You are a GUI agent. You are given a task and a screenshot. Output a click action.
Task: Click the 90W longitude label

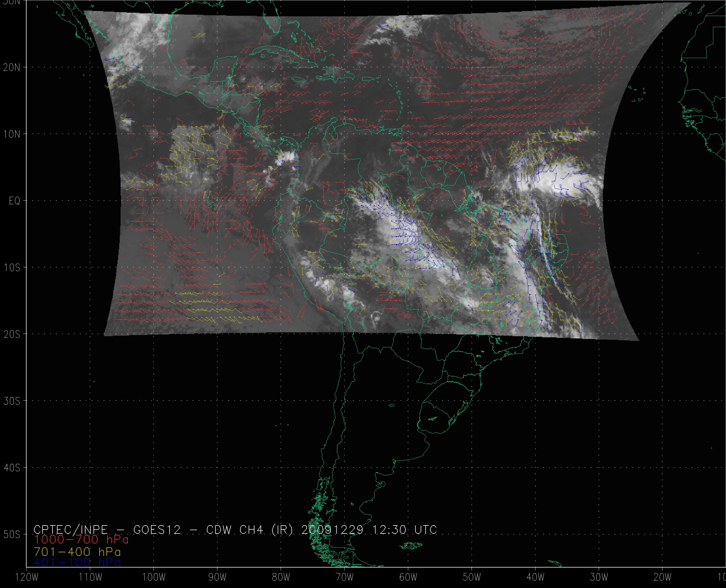pos(217,577)
